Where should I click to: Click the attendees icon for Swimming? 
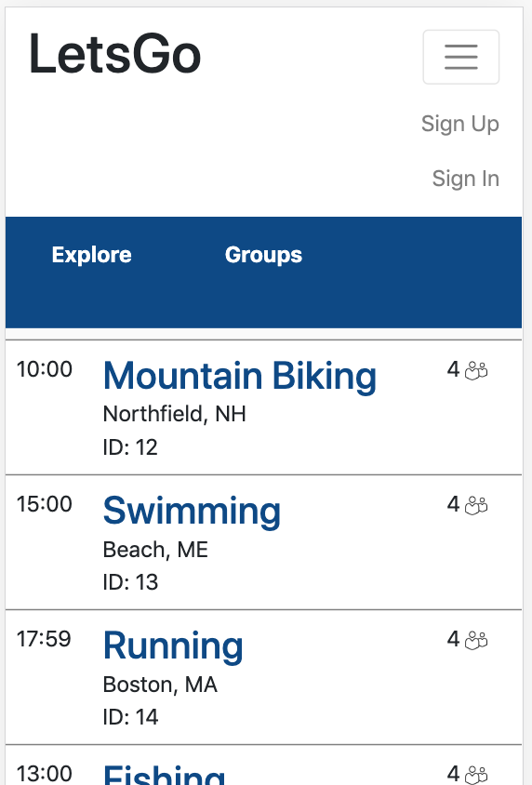point(476,506)
